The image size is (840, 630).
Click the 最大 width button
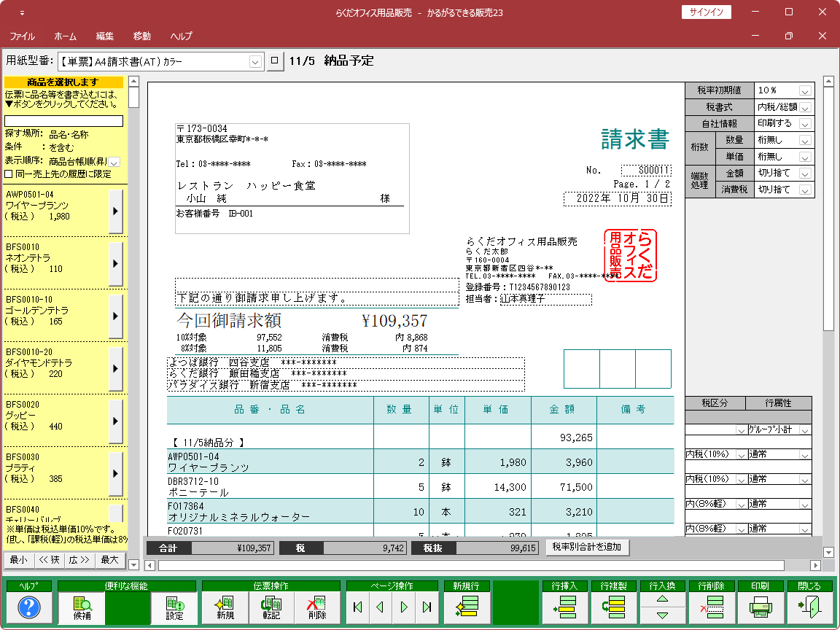coord(110,560)
